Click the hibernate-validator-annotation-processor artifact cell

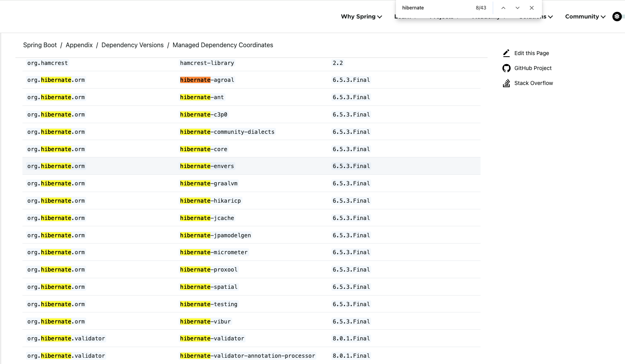point(248,356)
